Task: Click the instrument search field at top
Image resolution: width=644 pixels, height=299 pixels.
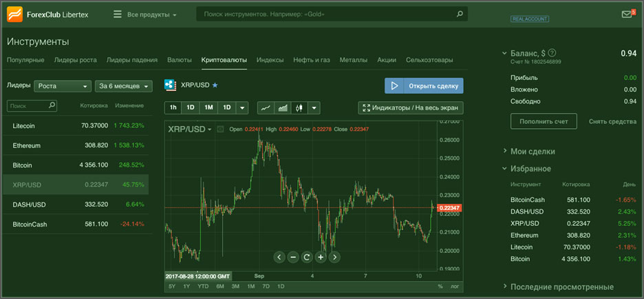Action: [330, 14]
